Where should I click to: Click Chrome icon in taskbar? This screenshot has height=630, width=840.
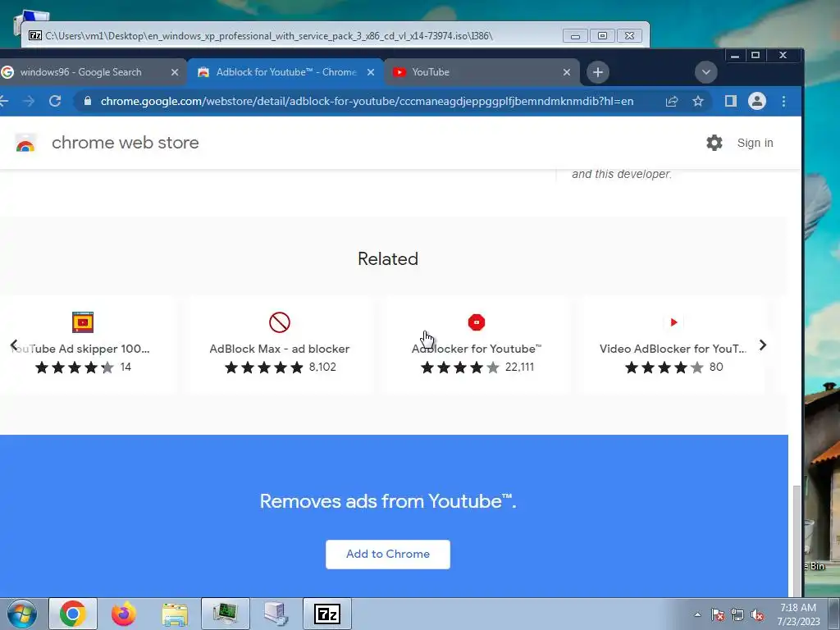[73, 614]
